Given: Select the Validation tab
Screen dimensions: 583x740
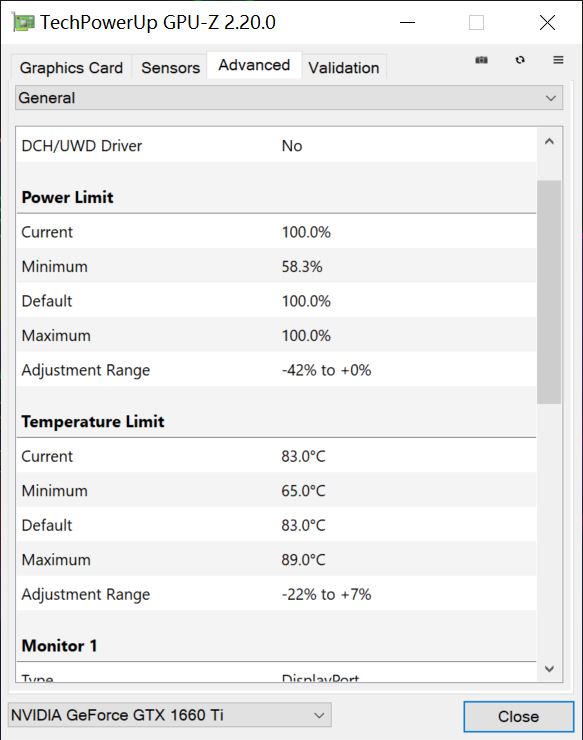Looking at the screenshot, I should coord(344,67).
